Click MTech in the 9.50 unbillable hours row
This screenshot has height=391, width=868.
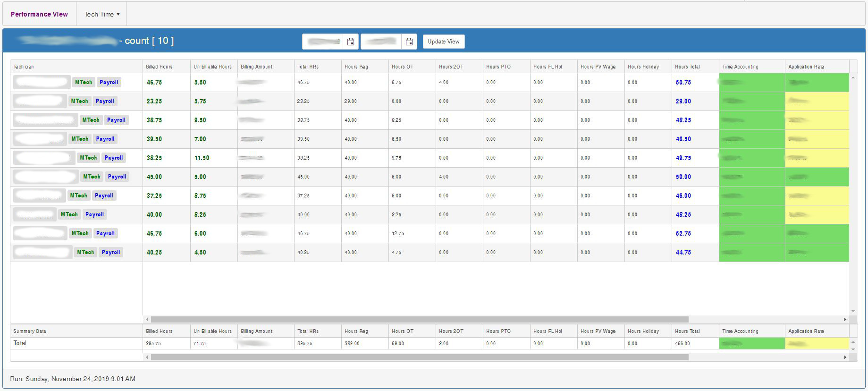click(x=91, y=120)
